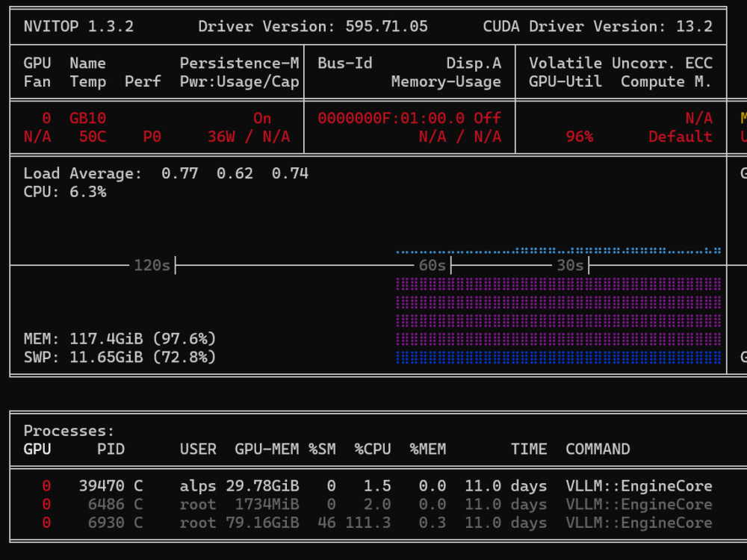The image size is (747, 560).
Task: Click VLLM::EngineCore command of PID 6930
Action: pos(639,523)
